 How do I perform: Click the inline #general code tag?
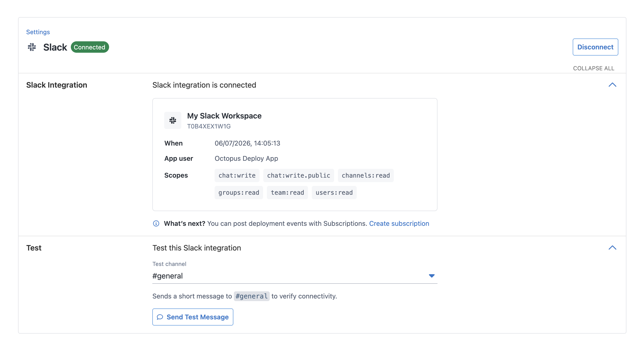(251, 296)
